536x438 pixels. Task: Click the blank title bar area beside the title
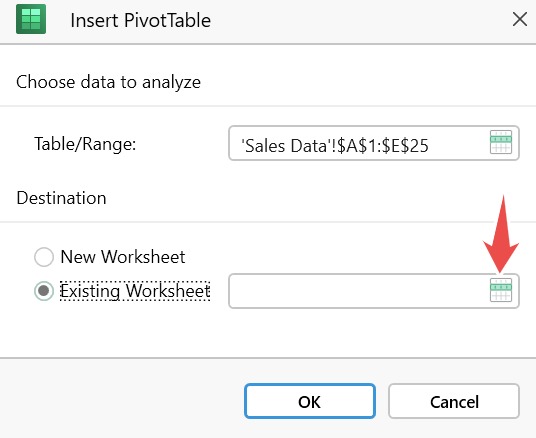(359, 21)
